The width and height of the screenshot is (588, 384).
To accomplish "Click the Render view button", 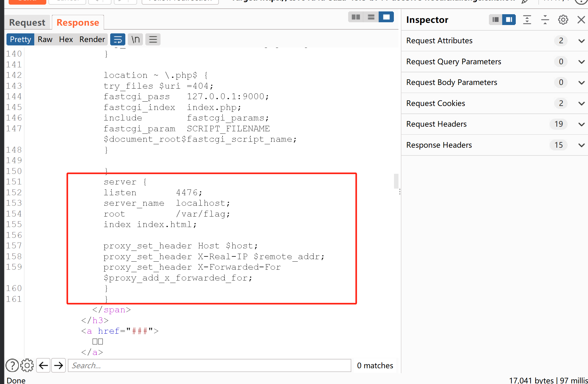I will click(92, 40).
